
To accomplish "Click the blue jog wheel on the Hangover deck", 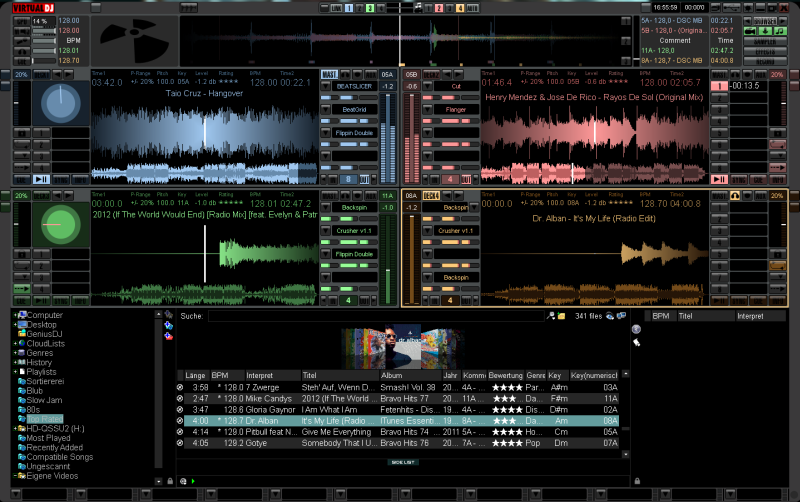I will click(61, 103).
